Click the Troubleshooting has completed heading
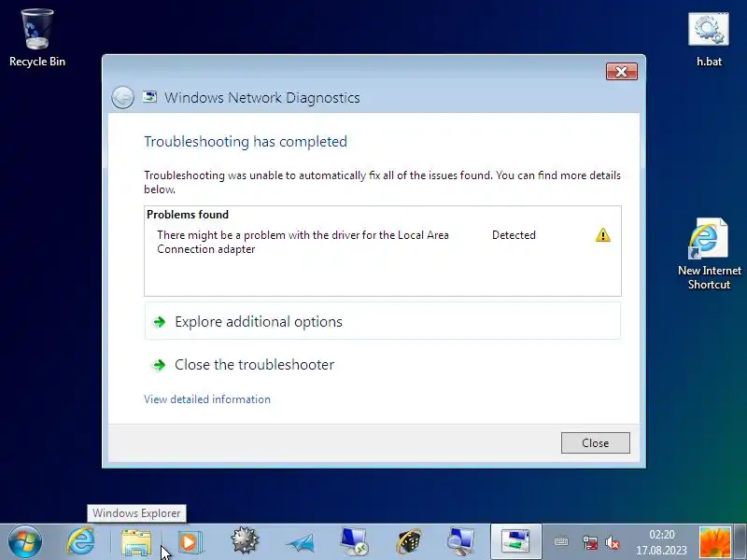This screenshot has width=747, height=560. click(x=246, y=142)
